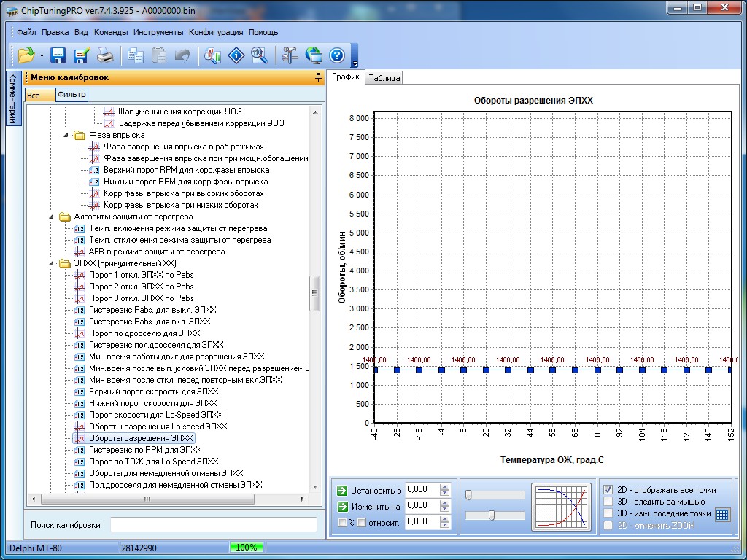
Task: Open settings with hammer and wrench icon
Action: pyautogui.click(x=290, y=55)
